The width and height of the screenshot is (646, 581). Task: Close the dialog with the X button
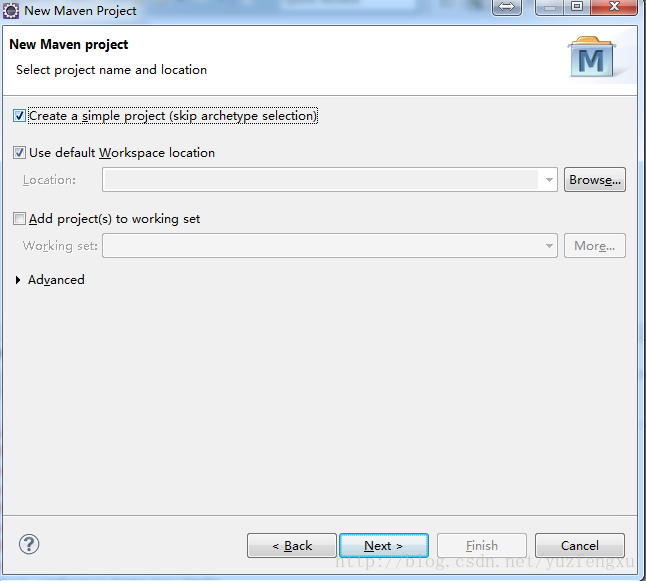tap(614, 7)
